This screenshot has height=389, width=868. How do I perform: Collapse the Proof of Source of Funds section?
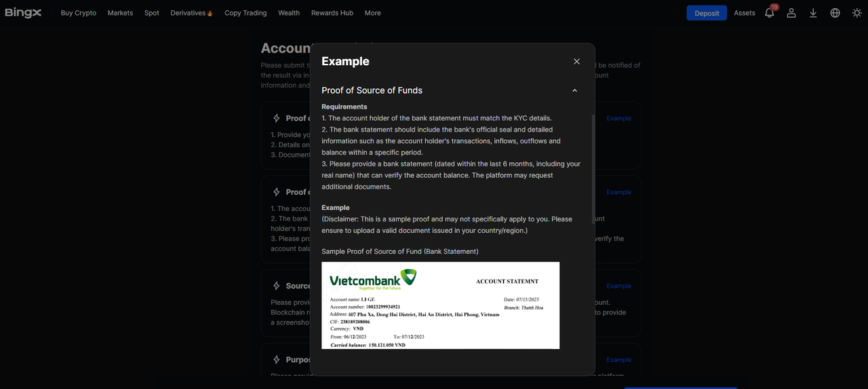tap(574, 90)
